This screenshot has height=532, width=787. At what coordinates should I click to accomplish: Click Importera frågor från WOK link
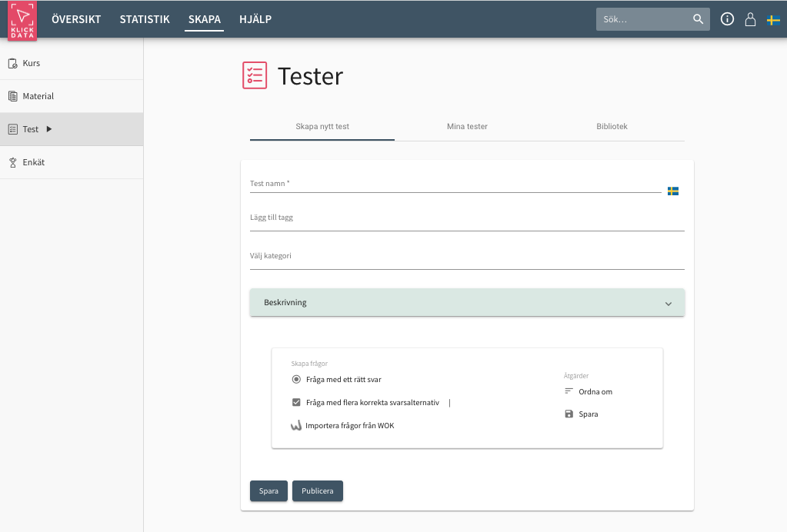pos(350,426)
